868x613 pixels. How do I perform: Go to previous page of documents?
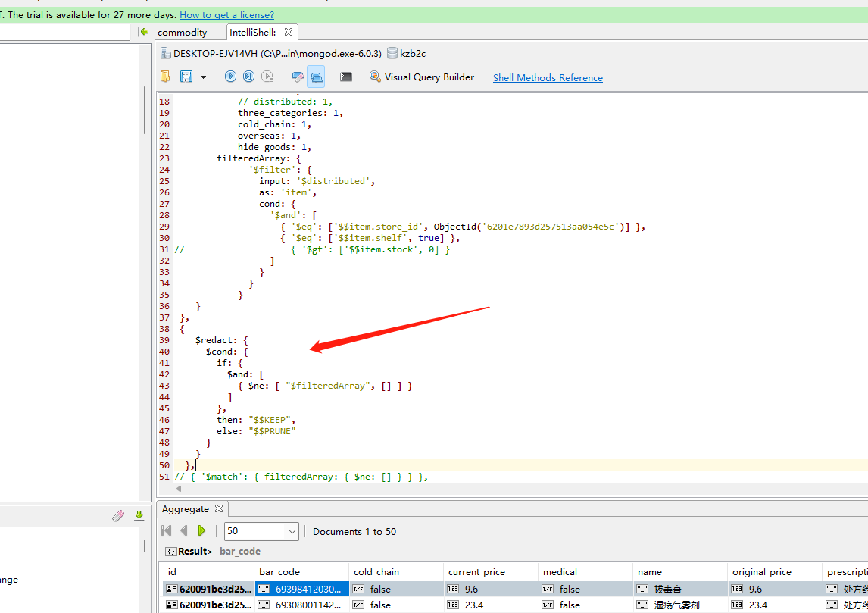point(184,531)
